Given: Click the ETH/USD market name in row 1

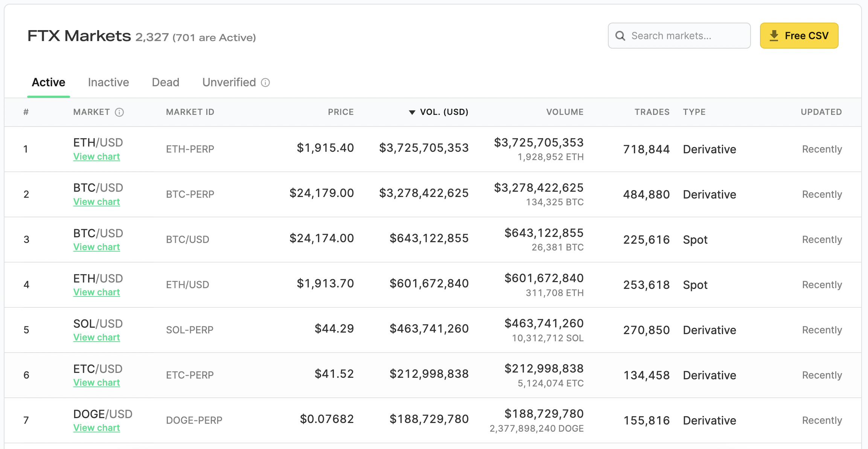Looking at the screenshot, I should tap(98, 143).
